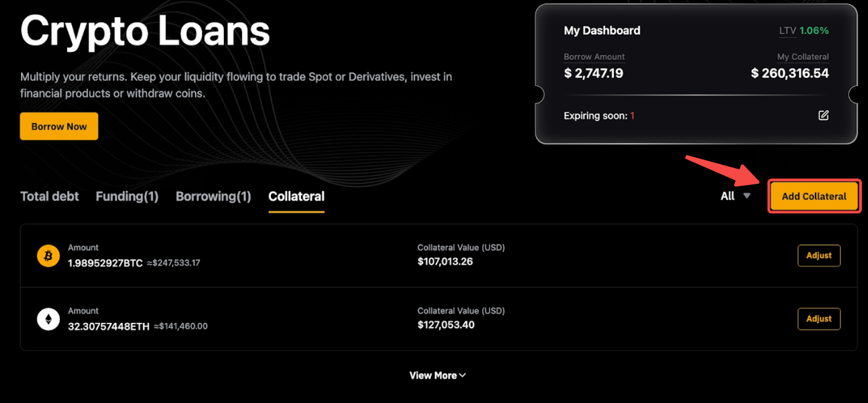
Task: Expand the View More list
Action: pyautogui.click(x=438, y=375)
